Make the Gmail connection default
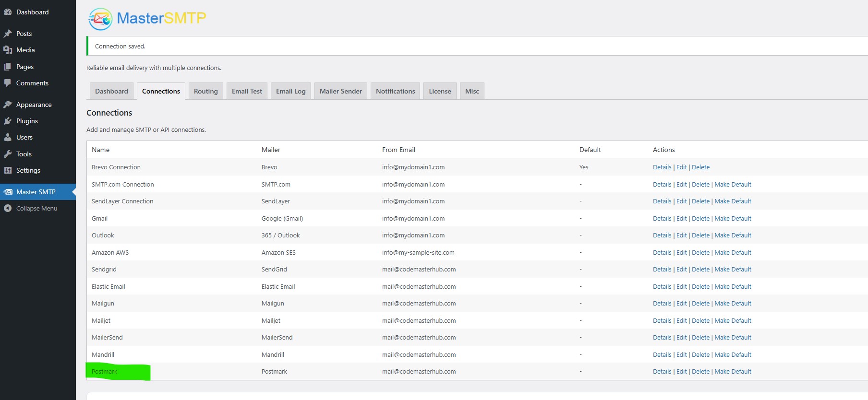This screenshot has width=868, height=400. (x=733, y=218)
